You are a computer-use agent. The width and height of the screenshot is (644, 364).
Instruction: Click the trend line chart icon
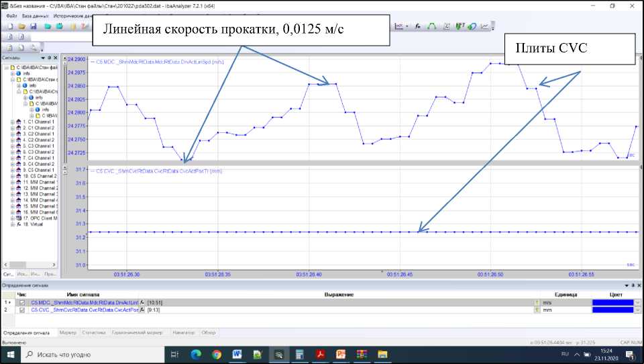pyautogui.click(x=484, y=26)
